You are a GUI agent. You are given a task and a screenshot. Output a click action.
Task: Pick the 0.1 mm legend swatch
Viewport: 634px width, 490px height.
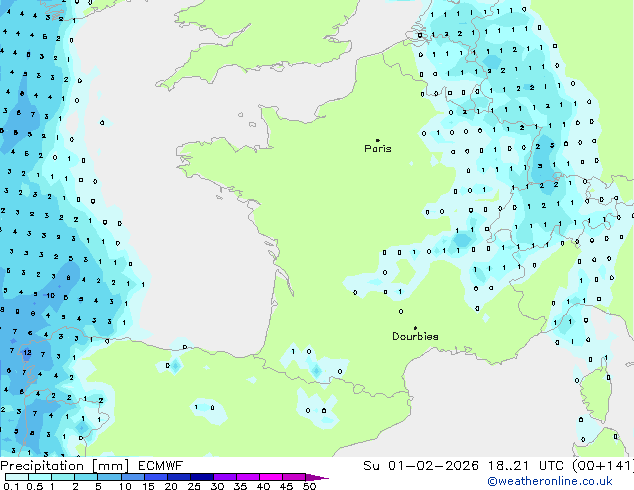[17, 477]
